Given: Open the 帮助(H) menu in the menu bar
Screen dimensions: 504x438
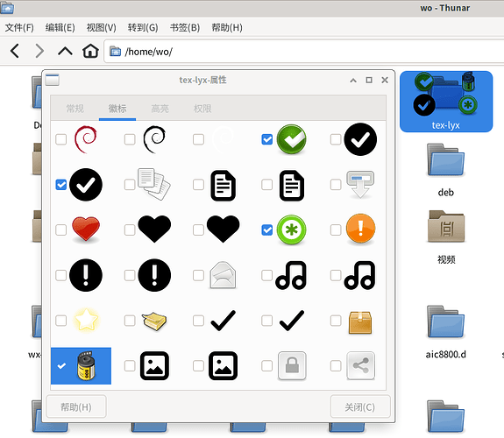Looking at the screenshot, I should click(227, 28).
